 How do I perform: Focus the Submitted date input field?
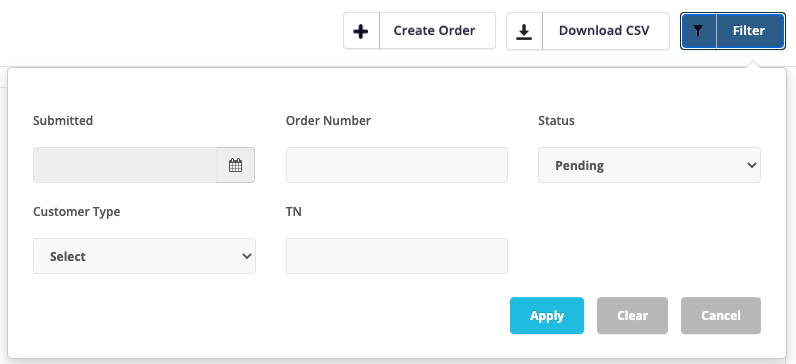125,165
